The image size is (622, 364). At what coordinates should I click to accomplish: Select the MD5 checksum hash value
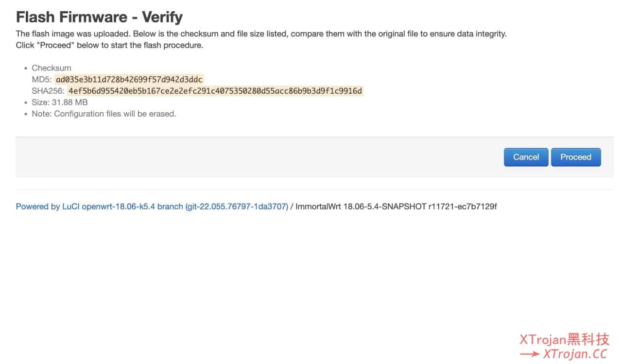point(129,80)
